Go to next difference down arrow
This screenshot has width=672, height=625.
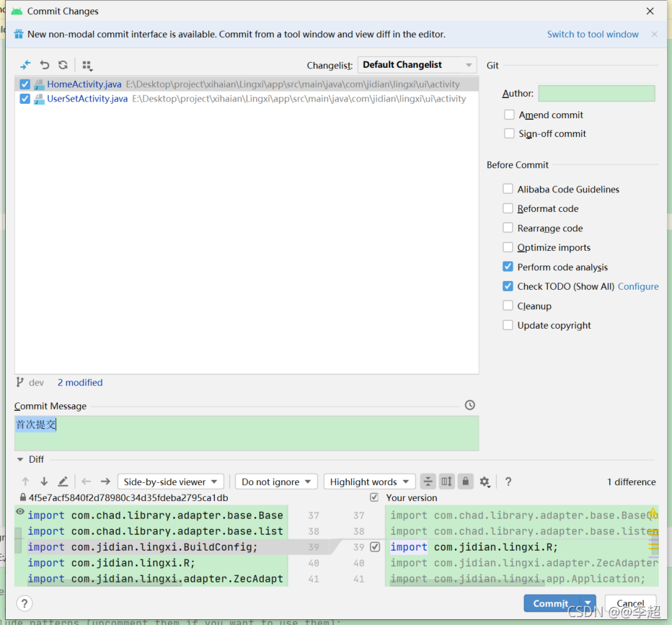pos(44,482)
